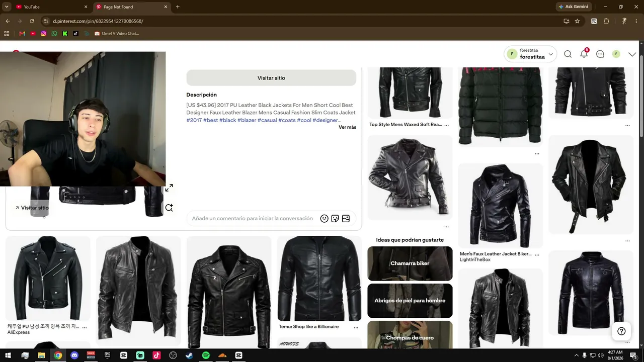Open a new browser tab
This screenshot has width=644, height=362.
tap(178, 7)
